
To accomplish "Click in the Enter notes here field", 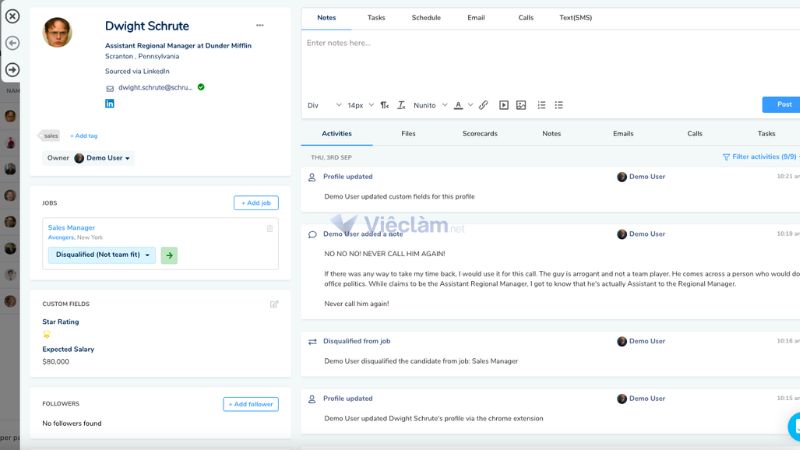I will [x=551, y=61].
